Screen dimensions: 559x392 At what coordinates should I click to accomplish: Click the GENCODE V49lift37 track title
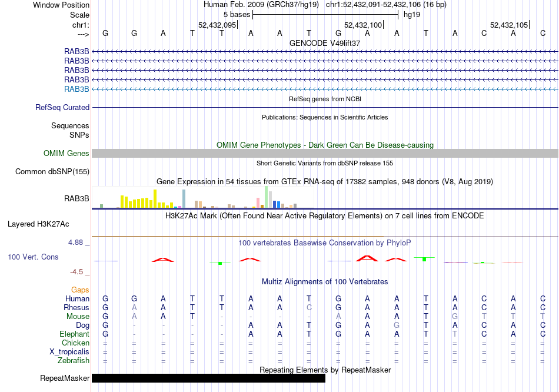tap(325, 43)
